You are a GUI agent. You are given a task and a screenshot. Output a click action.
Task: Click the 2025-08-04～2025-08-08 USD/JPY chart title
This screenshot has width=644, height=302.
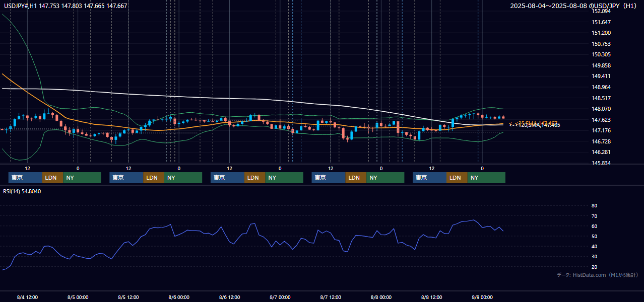click(x=574, y=6)
